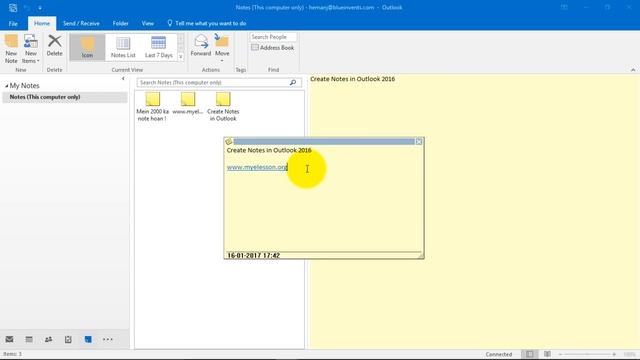This screenshot has height=360, width=640.
Task: Switch to Icon view
Action: coord(87,47)
